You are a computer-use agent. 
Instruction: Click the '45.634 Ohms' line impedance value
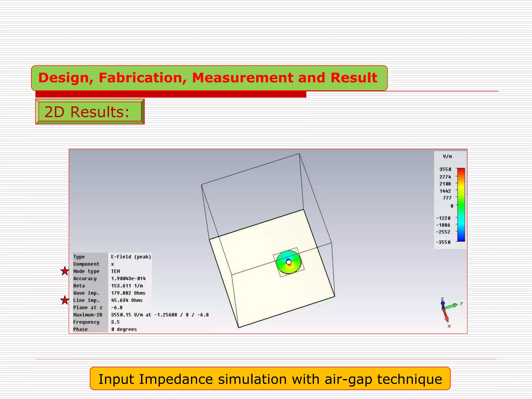127,300
